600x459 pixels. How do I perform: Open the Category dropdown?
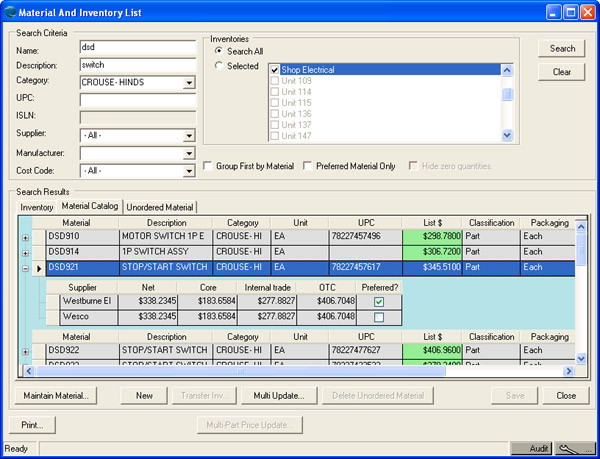point(189,82)
